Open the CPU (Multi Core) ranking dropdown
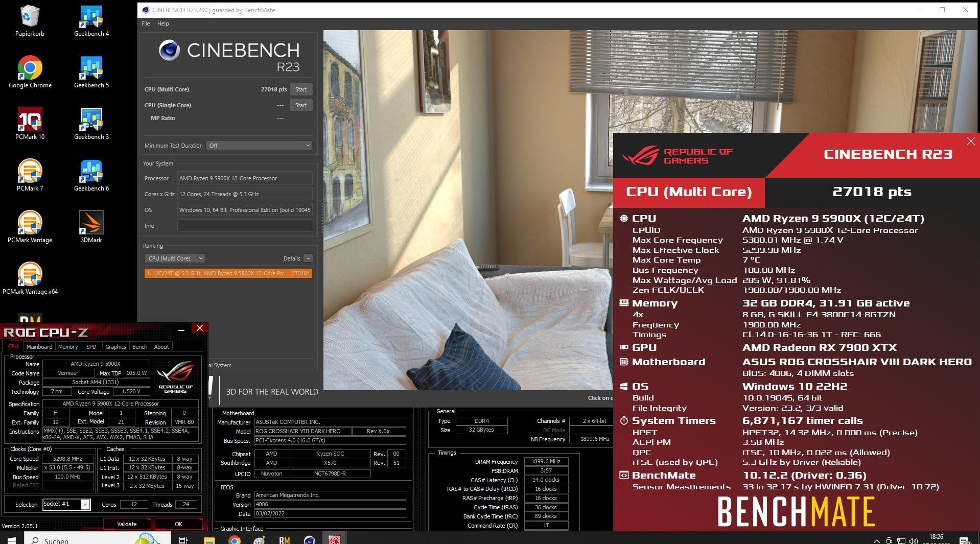 click(x=175, y=258)
